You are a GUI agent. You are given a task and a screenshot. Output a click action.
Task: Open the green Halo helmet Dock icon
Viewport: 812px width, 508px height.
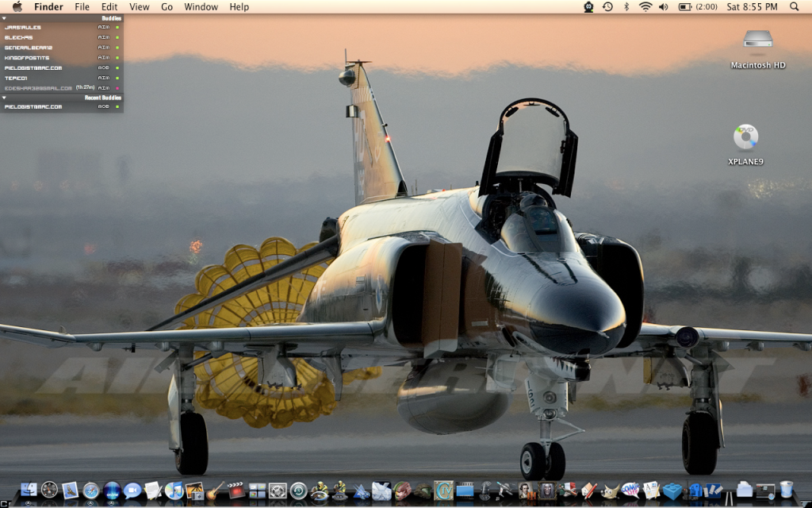point(423,491)
